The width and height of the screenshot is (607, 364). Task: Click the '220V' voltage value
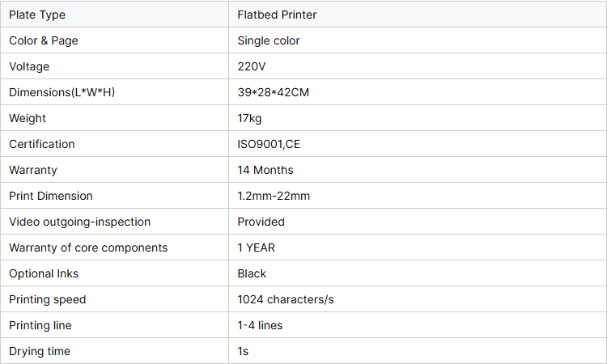point(252,66)
